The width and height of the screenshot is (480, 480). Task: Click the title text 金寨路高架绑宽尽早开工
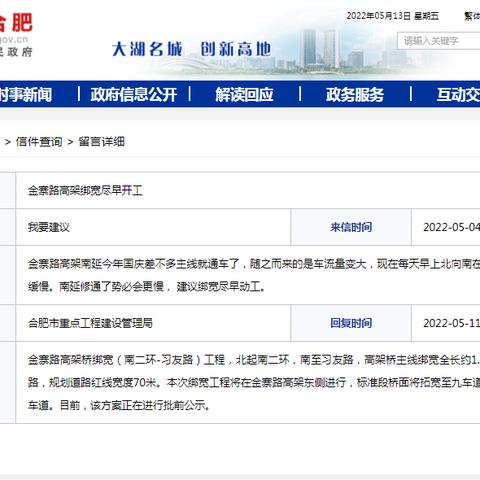point(85,191)
